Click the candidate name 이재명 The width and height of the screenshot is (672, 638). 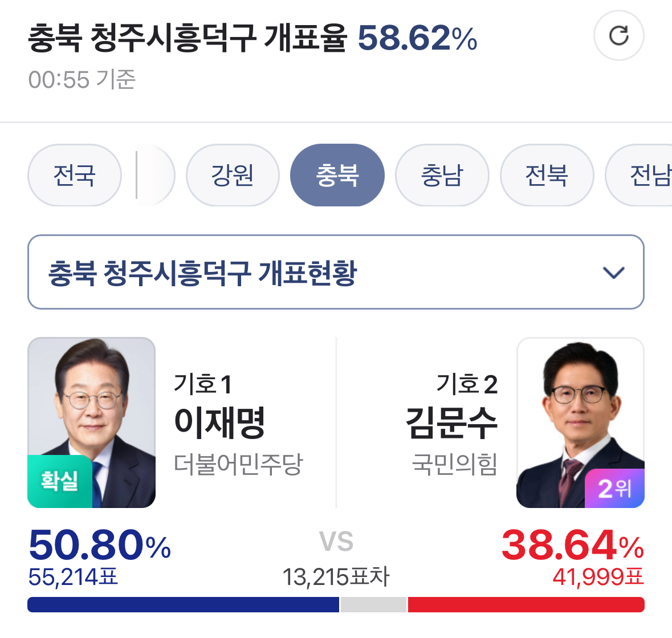pyautogui.click(x=219, y=422)
